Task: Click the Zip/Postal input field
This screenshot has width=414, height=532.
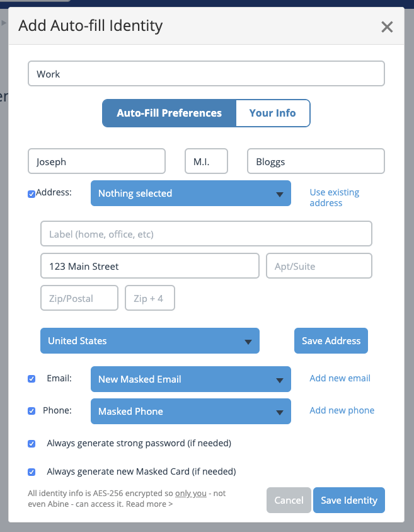Action: coord(79,298)
